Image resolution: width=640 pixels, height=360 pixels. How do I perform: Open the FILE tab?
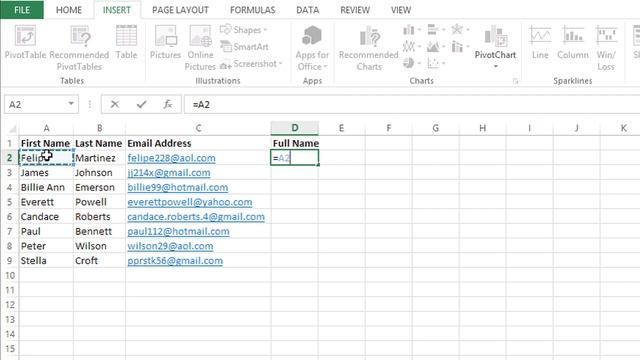[22, 10]
